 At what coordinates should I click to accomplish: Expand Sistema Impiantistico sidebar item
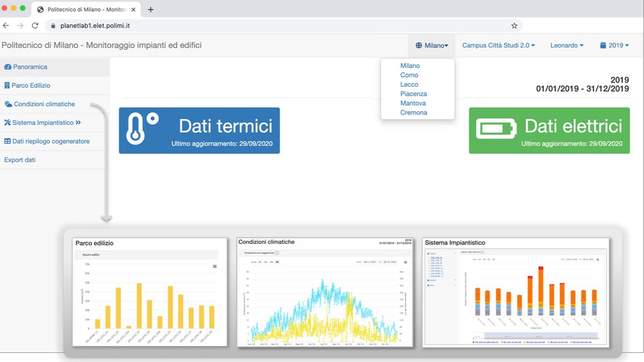(43, 123)
